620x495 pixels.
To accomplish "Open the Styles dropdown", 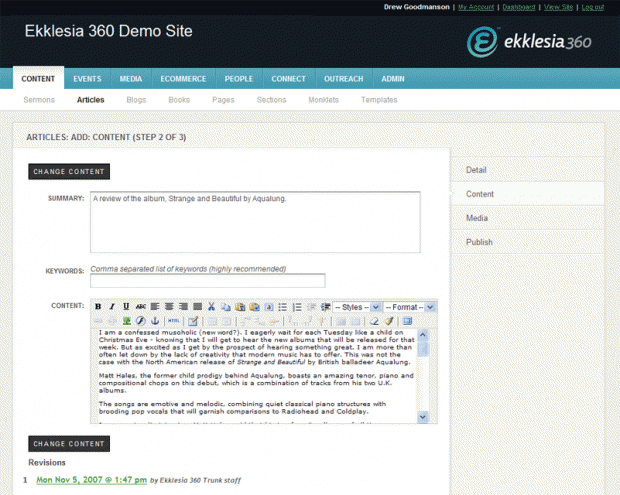I will 357,307.
